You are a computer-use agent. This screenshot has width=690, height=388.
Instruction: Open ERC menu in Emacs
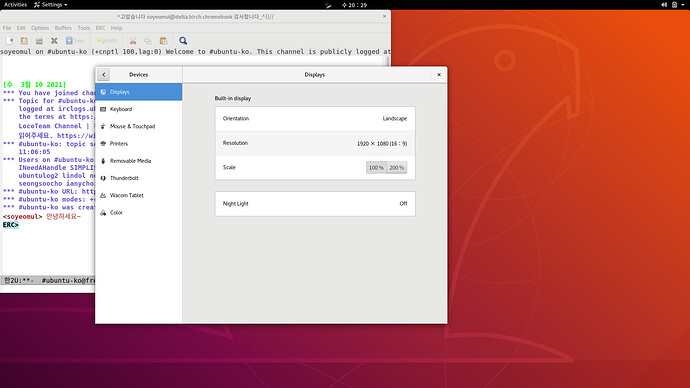(100, 28)
